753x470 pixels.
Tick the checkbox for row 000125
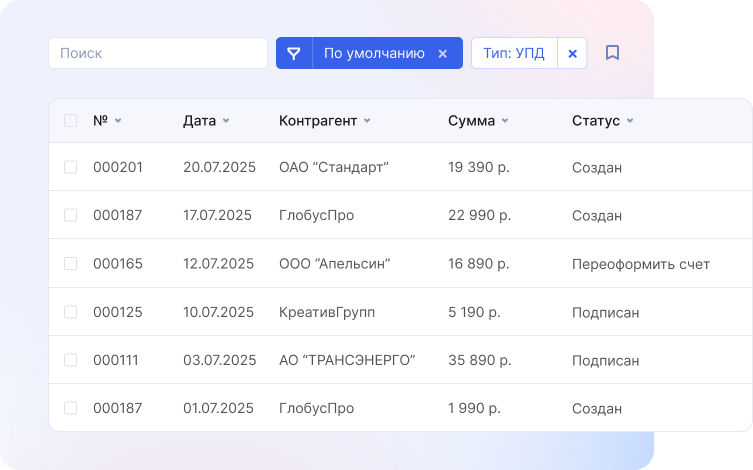click(70, 312)
